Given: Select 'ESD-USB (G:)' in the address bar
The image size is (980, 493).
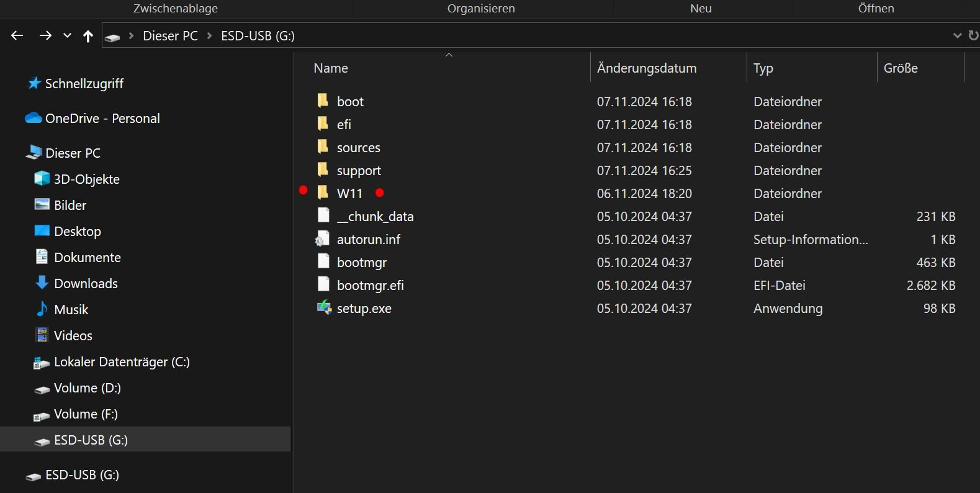Looking at the screenshot, I should click(x=258, y=36).
